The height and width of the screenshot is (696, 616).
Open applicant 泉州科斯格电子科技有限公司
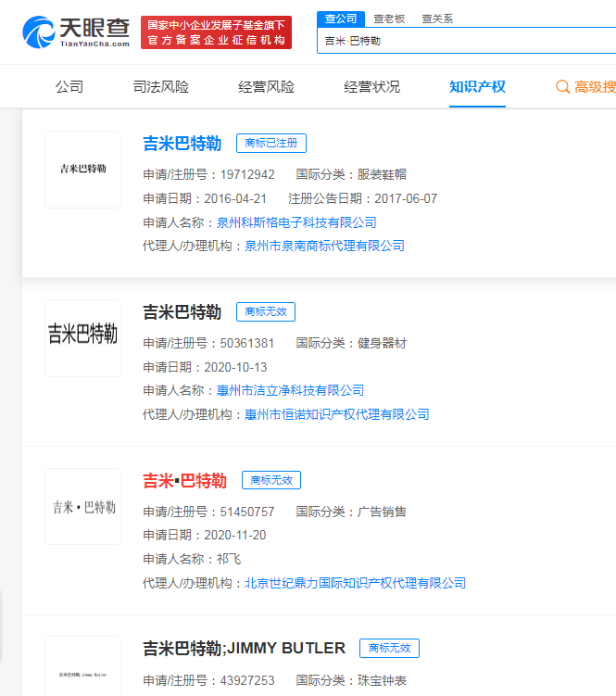[296, 222]
